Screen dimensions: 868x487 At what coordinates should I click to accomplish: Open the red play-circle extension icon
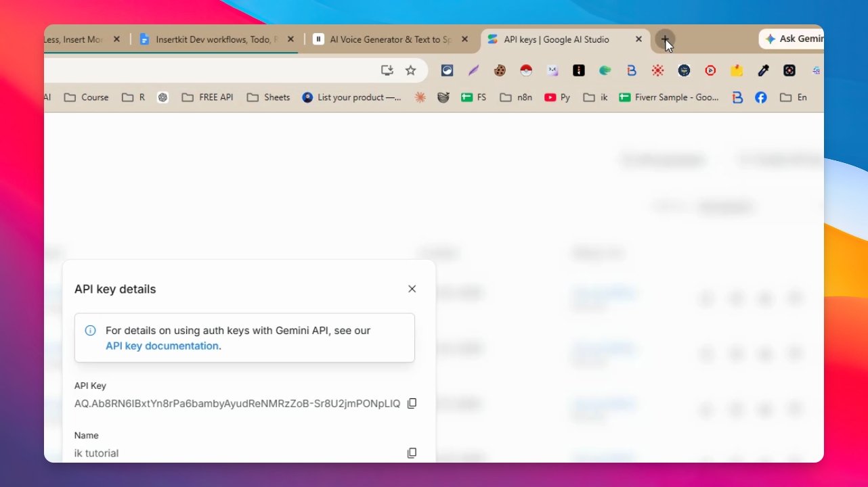(710, 70)
